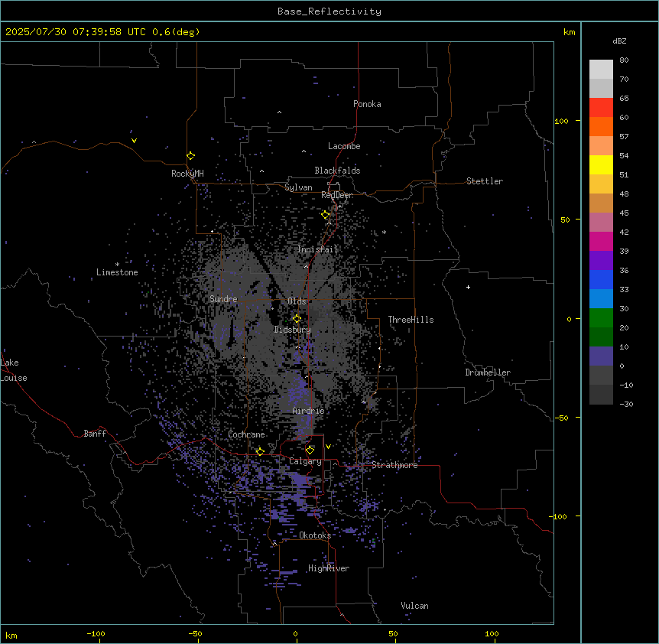This screenshot has width=659, height=644.
Task: Click the Sundre city label
Action: click(x=223, y=299)
